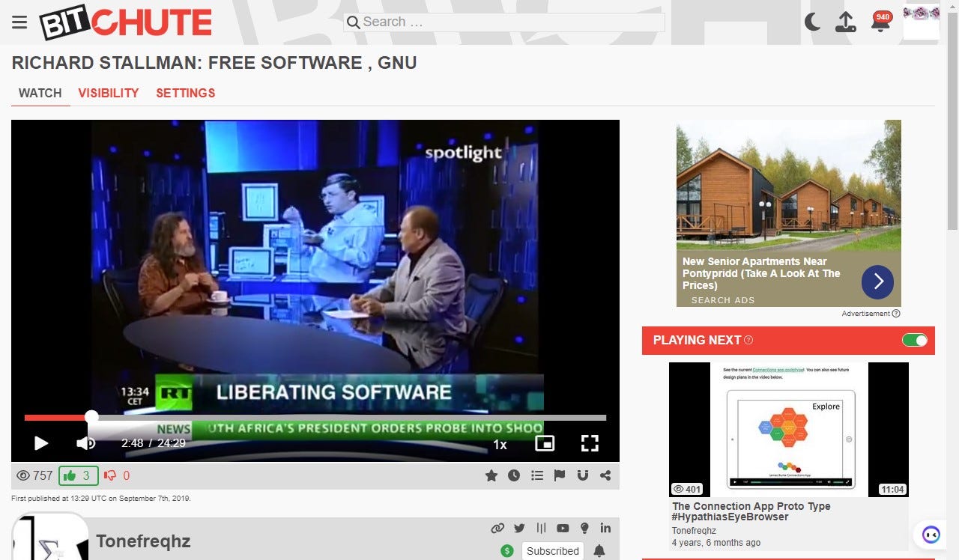This screenshot has height=560, width=959.
Task: Open Tonefreqhz channel name
Action: pos(143,541)
